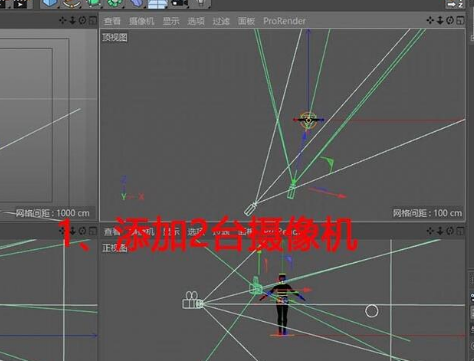Toggle top view maximize viewport icon
Screen dimensions: 474x361
tap(460, 20)
